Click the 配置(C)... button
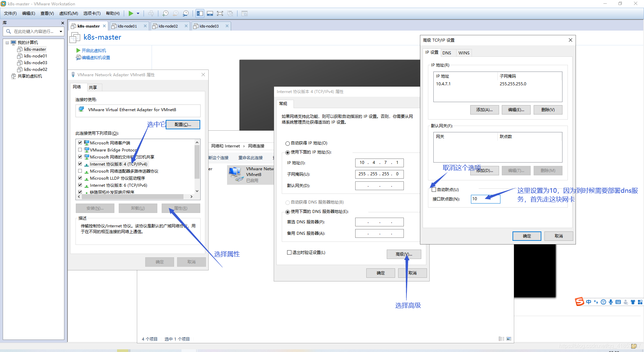 [x=183, y=125]
